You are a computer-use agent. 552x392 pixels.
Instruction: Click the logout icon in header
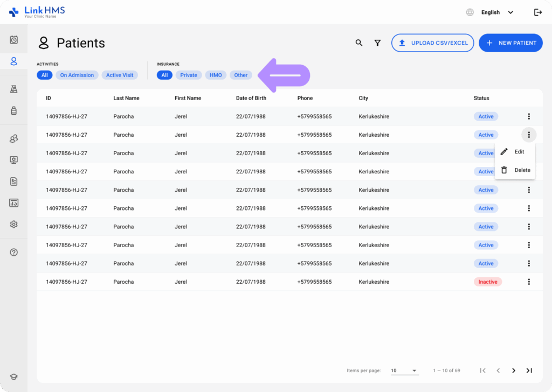pos(537,12)
